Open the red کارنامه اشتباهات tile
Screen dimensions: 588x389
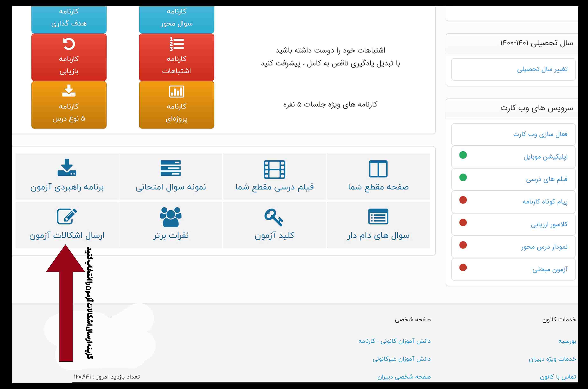pos(176,57)
